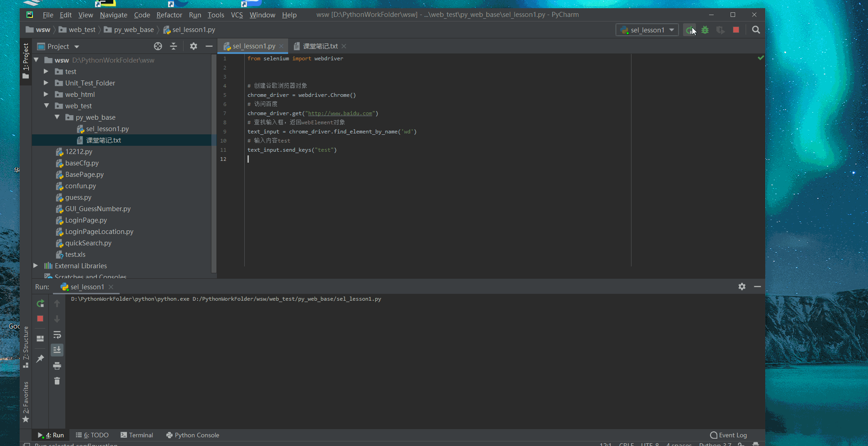The image size is (868, 446).
Task: Stop the running process
Action: tap(736, 30)
